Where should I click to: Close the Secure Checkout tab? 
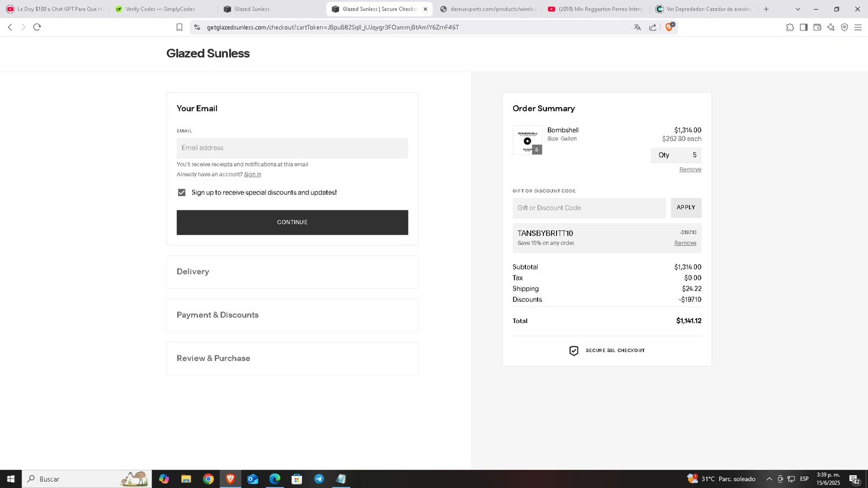425,9
